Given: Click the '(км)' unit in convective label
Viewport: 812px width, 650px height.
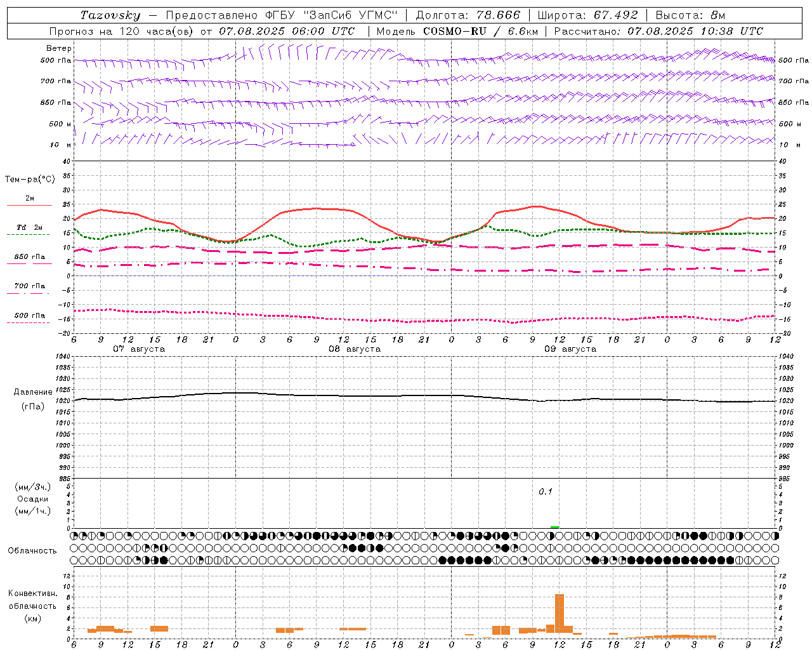Looking at the screenshot, I should (x=33, y=618).
